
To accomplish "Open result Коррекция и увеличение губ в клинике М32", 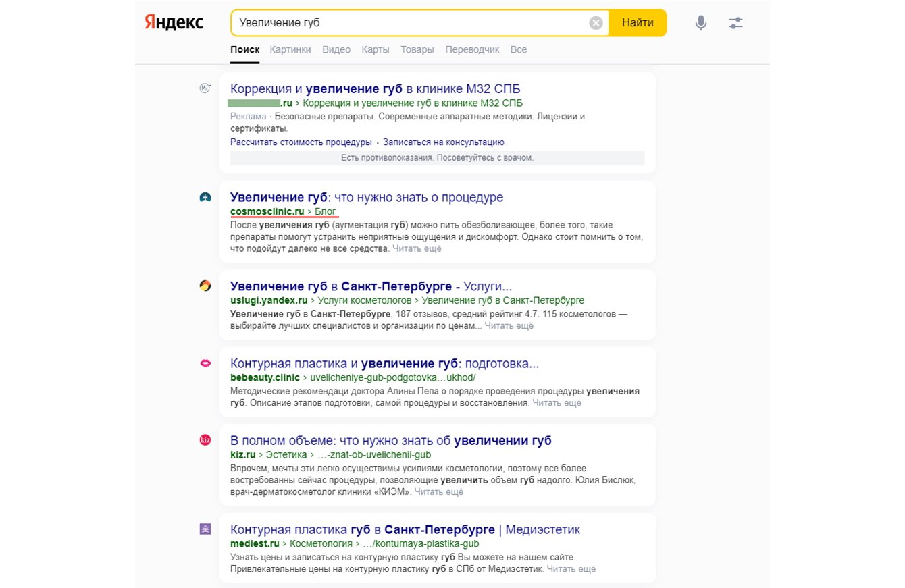I will coord(376,89).
